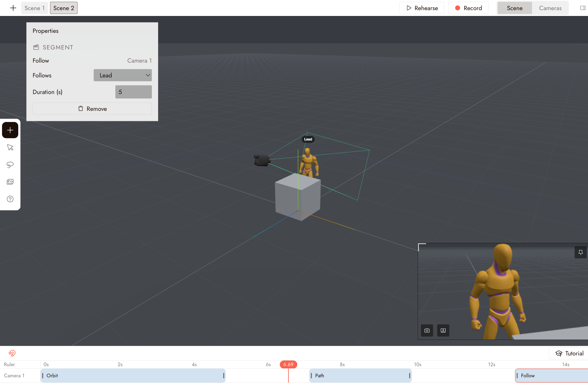588x385 pixels.
Task: Click the 6.69 playhead marker
Action: (288, 365)
